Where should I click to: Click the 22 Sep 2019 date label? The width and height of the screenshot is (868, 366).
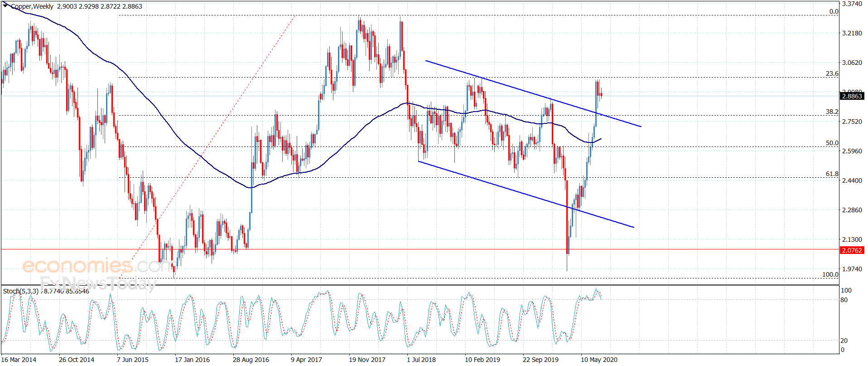541,360
